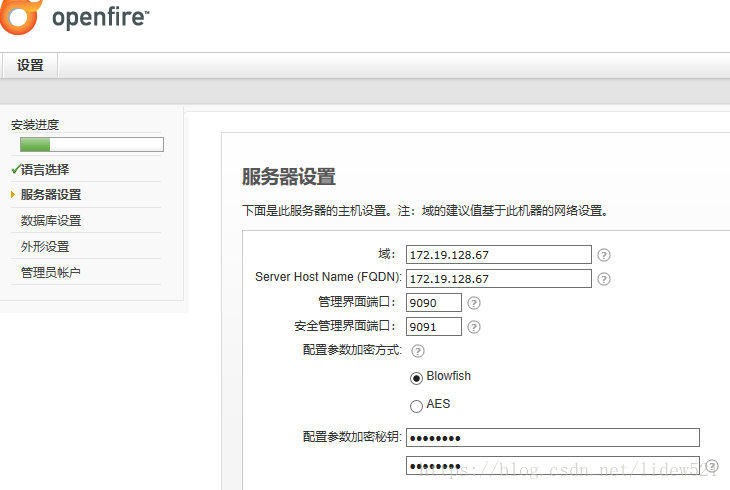Screen dimensions: 730x490
Task: Click the Blowfish label text
Action: [448, 376]
